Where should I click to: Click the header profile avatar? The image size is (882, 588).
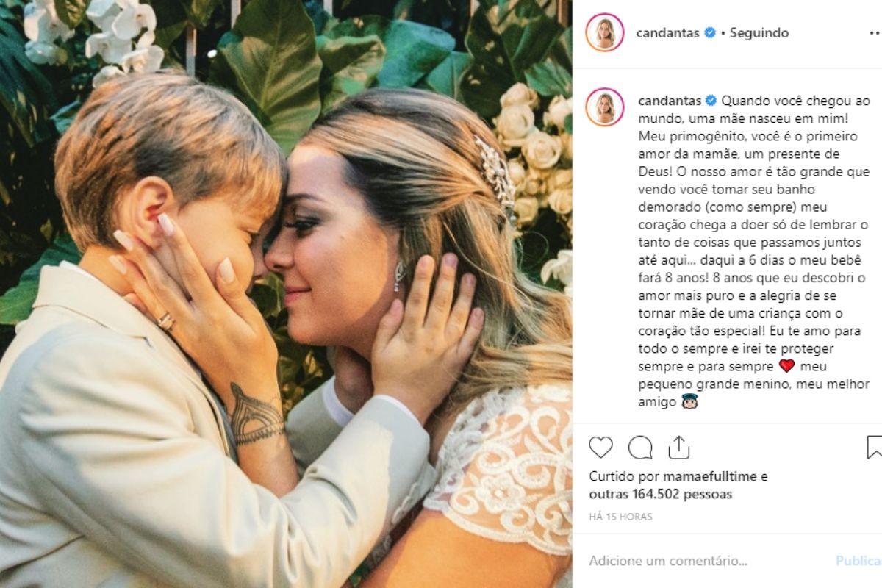(605, 33)
